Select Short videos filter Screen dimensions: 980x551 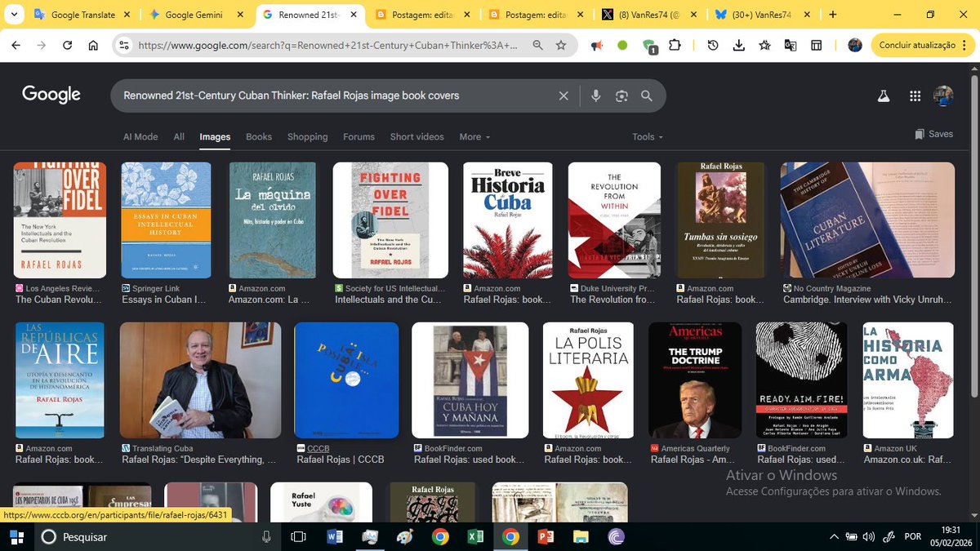416,137
